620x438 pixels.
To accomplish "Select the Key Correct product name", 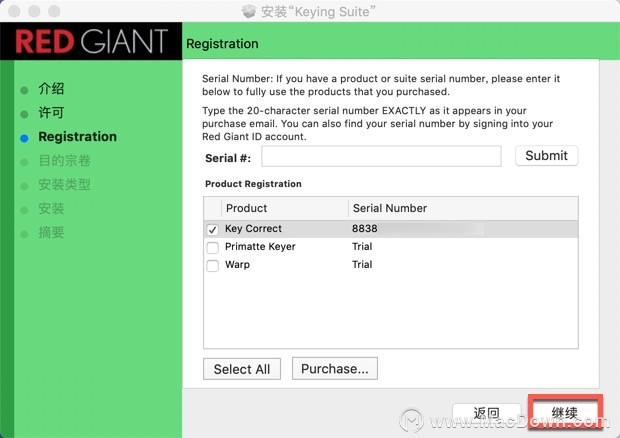I will click(x=253, y=228).
